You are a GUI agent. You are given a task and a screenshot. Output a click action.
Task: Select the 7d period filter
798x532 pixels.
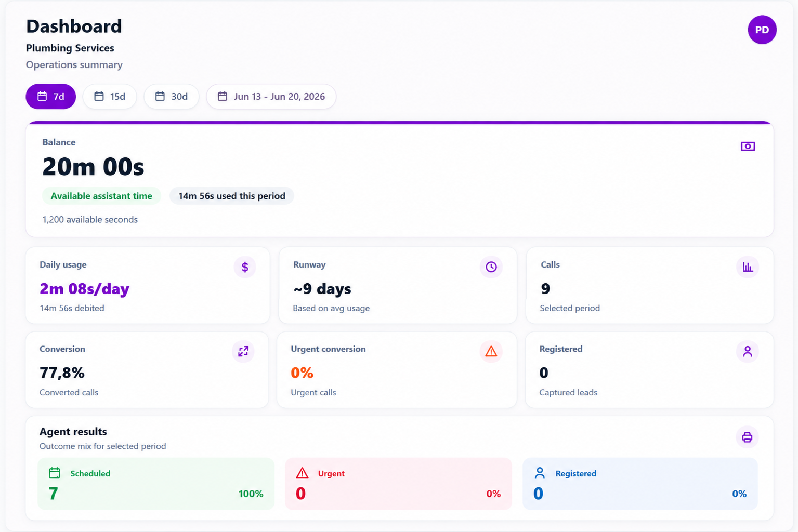[x=51, y=97]
